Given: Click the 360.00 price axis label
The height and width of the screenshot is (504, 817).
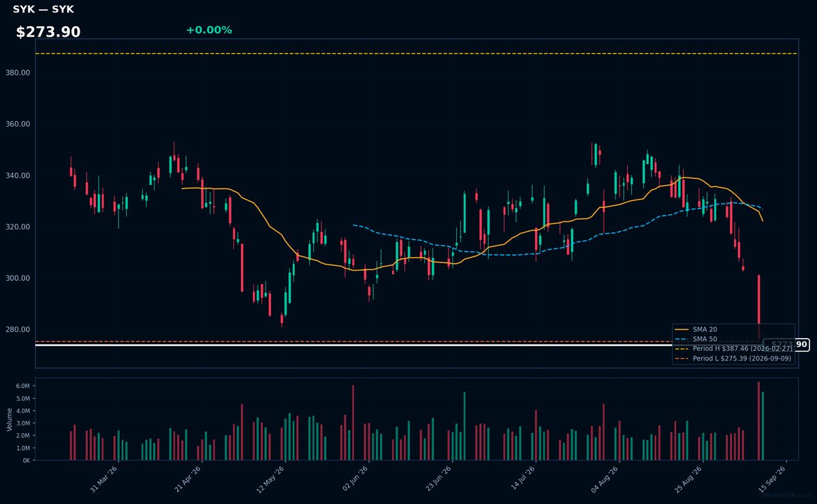Looking at the screenshot, I should [19, 124].
